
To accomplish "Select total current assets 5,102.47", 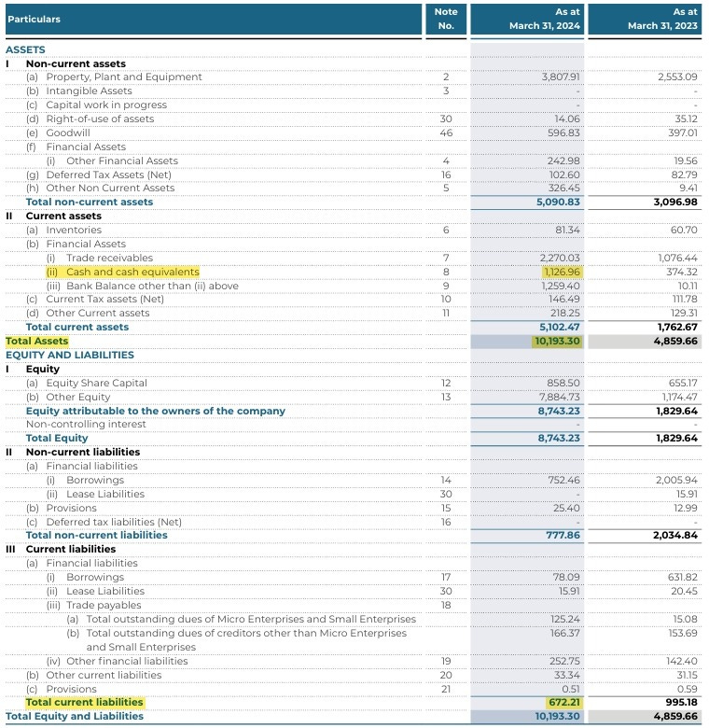I will click(x=560, y=327).
